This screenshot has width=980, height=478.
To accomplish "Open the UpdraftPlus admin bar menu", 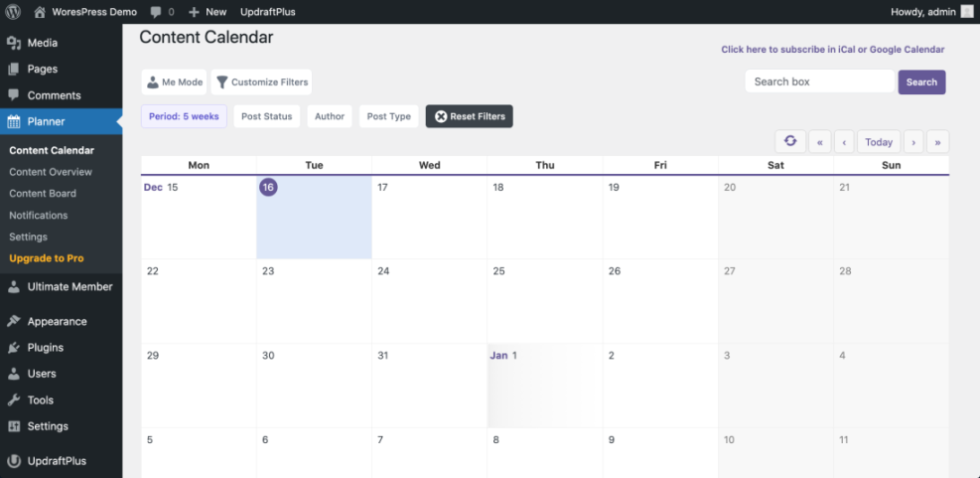I will [268, 12].
